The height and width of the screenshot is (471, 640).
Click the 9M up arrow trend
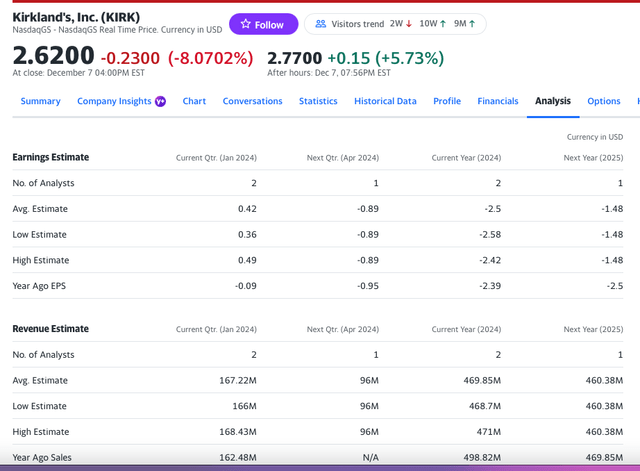[464, 24]
